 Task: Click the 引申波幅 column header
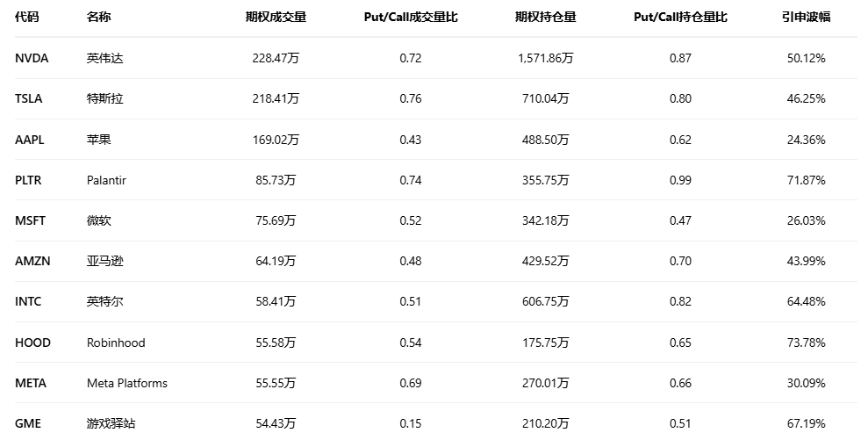point(806,17)
